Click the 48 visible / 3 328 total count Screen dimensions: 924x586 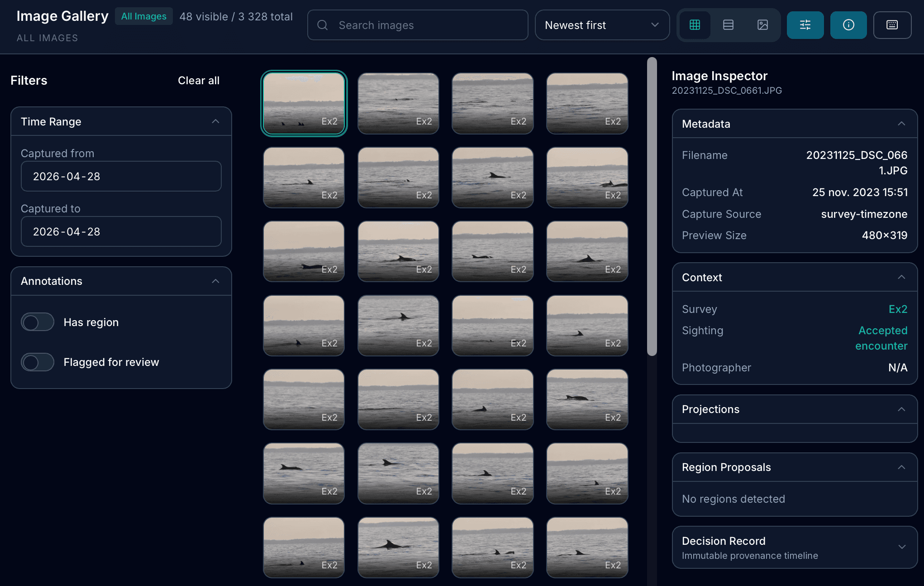236,17
